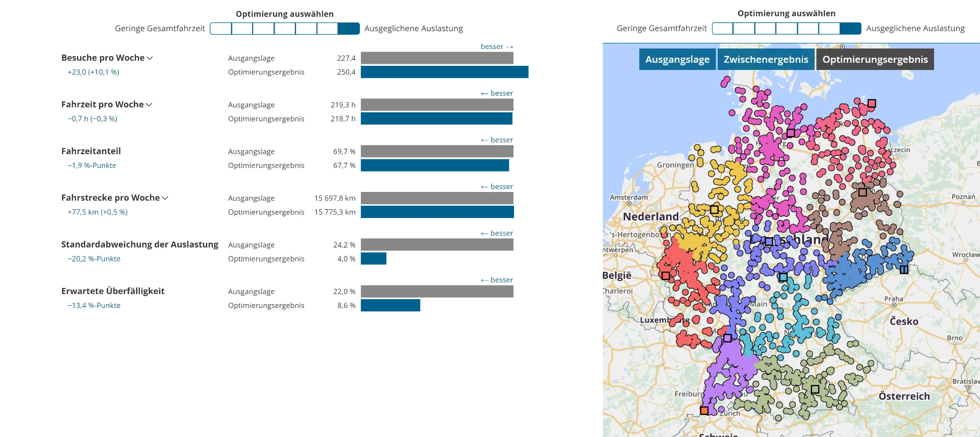
Task: Select fourth segment of the left optimization slider
Action: click(x=285, y=29)
